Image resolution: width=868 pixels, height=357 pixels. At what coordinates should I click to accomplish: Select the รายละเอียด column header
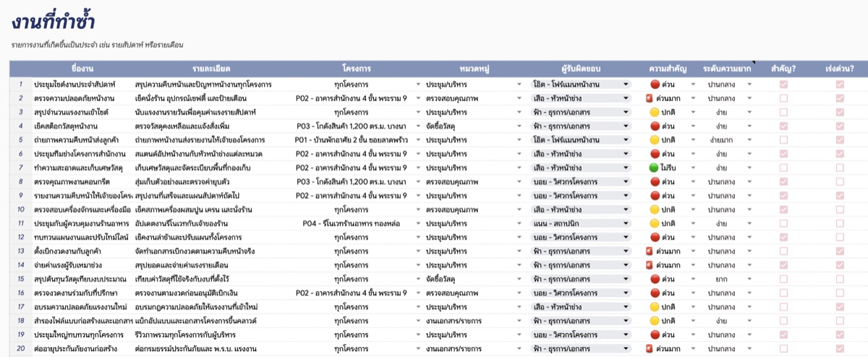(211, 69)
